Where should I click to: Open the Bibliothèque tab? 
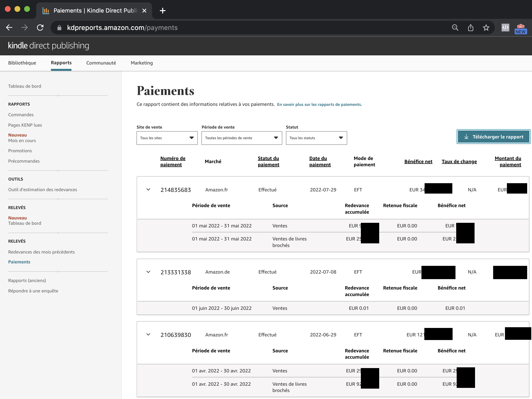(x=22, y=63)
